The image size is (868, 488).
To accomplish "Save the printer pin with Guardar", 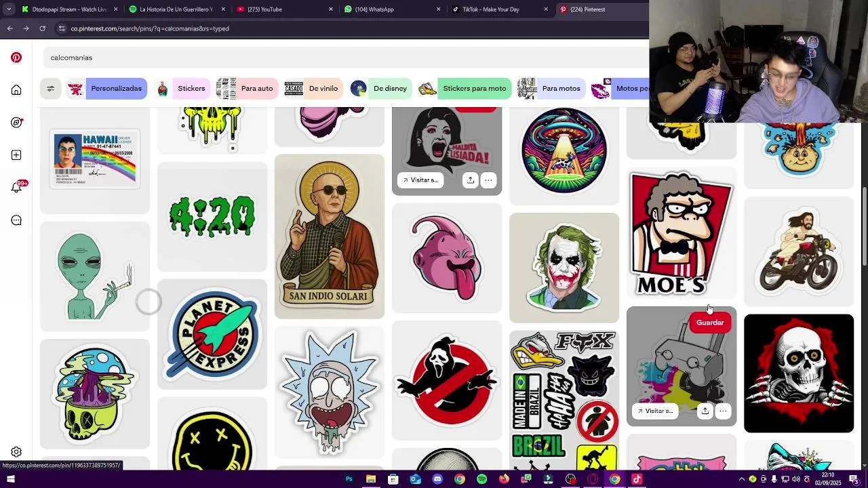I will 710,323.
